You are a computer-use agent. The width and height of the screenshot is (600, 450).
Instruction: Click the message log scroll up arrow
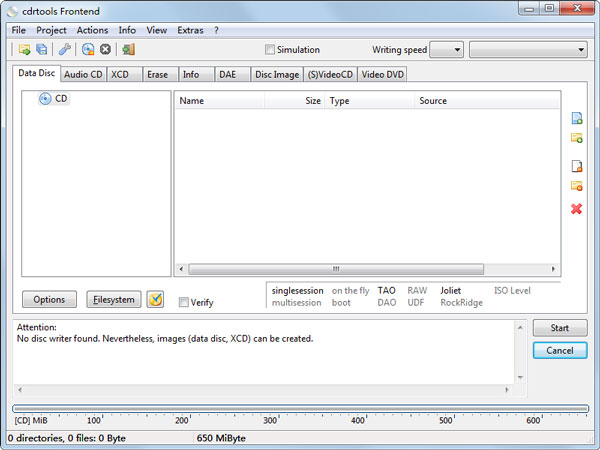[x=520, y=328]
